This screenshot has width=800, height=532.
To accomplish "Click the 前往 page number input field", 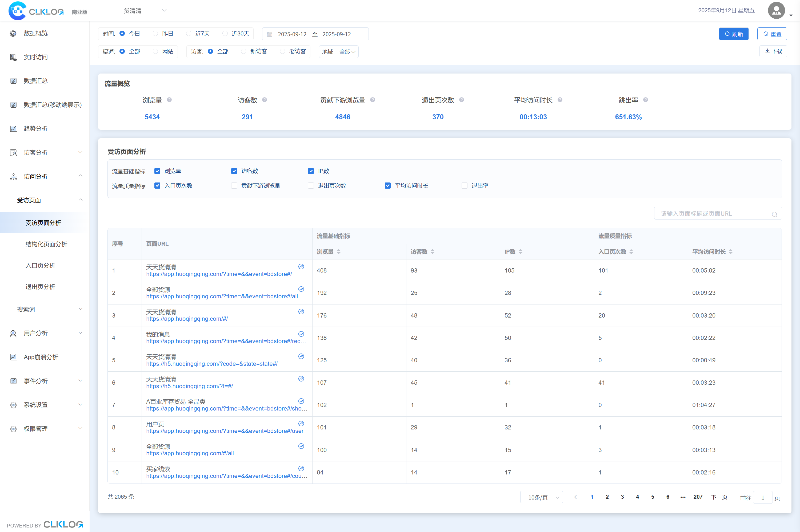I will pyautogui.click(x=763, y=498).
